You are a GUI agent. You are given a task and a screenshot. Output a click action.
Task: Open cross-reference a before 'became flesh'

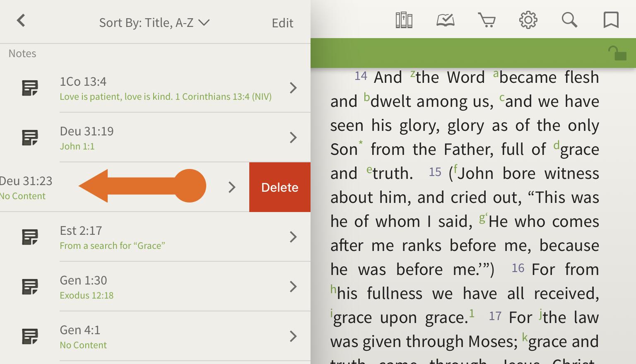(496, 74)
